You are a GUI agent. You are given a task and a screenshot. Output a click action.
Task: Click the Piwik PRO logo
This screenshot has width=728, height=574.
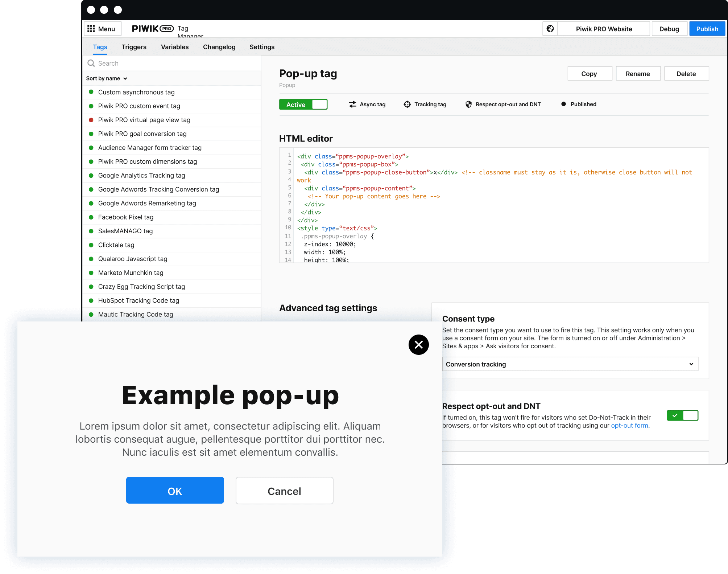152,28
